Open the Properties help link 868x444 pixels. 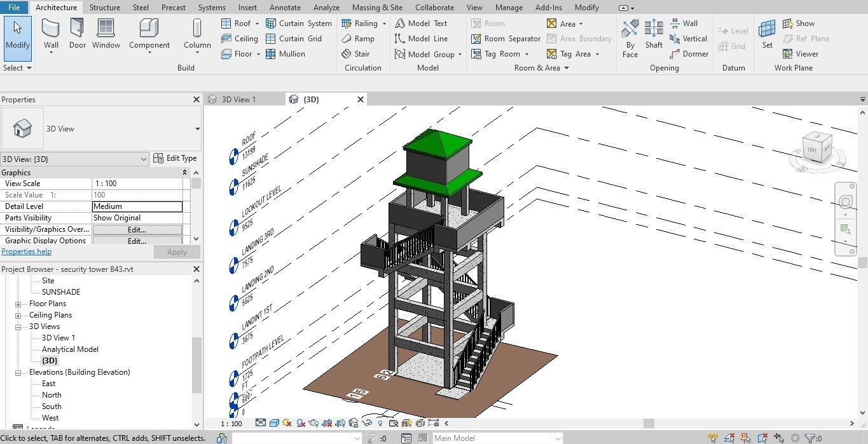point(26,251)
